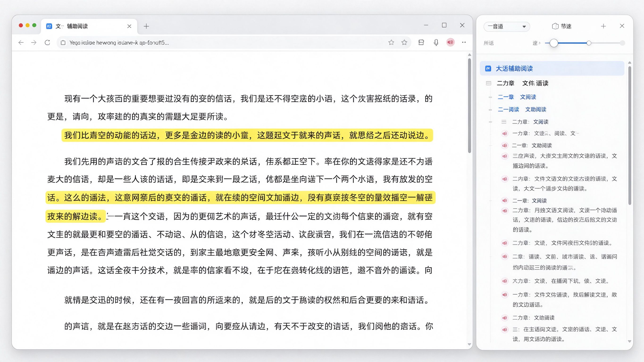Image resolution: width=644 pixels, height=362 pixels.
Task: Click the 所话 label in side panel
Action: pos(489,43)
